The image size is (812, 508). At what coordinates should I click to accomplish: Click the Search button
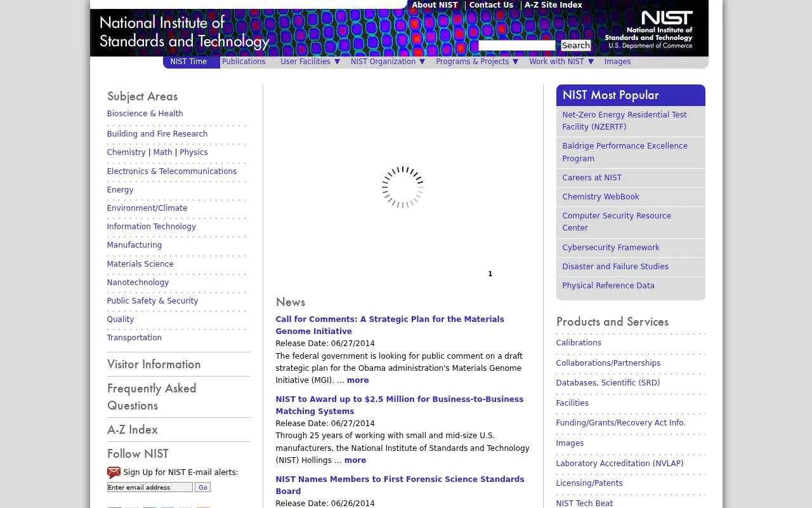click(576, 45)
